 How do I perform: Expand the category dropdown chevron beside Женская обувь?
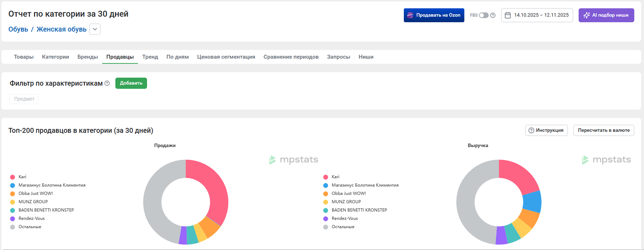point(95,29)
